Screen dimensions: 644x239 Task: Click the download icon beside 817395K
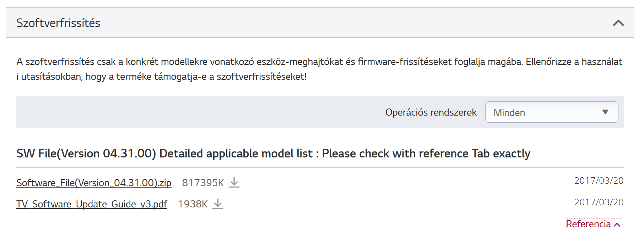click(x=234, y=183)
